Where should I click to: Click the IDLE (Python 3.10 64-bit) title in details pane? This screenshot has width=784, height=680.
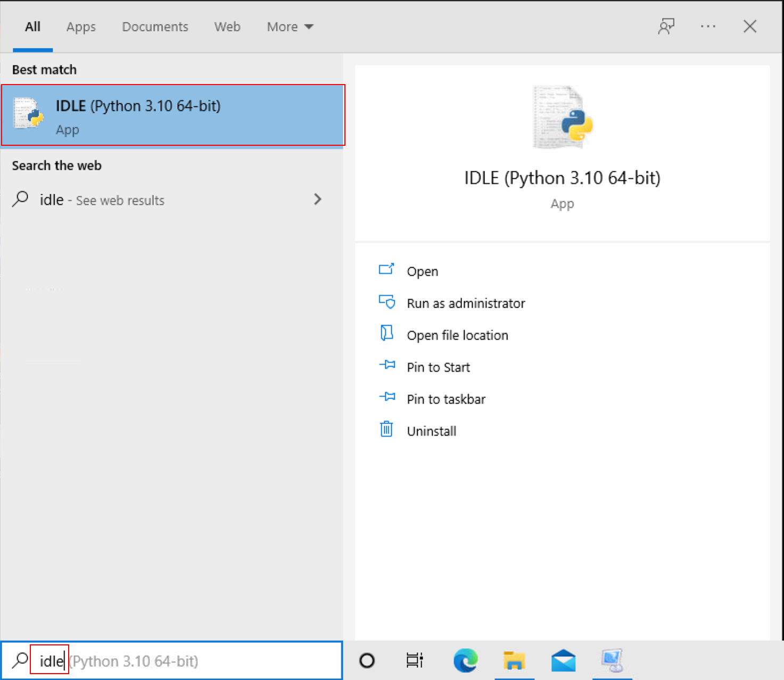[562, 178]
